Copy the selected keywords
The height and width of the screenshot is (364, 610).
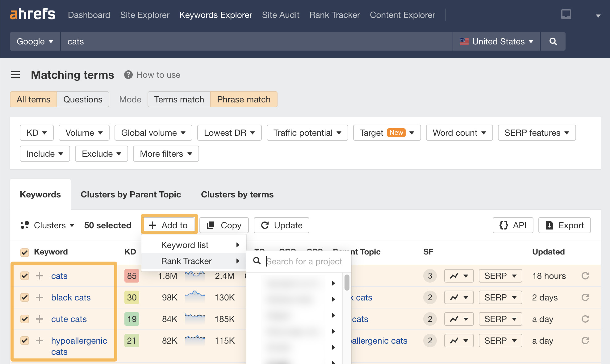tap(224, 225)
